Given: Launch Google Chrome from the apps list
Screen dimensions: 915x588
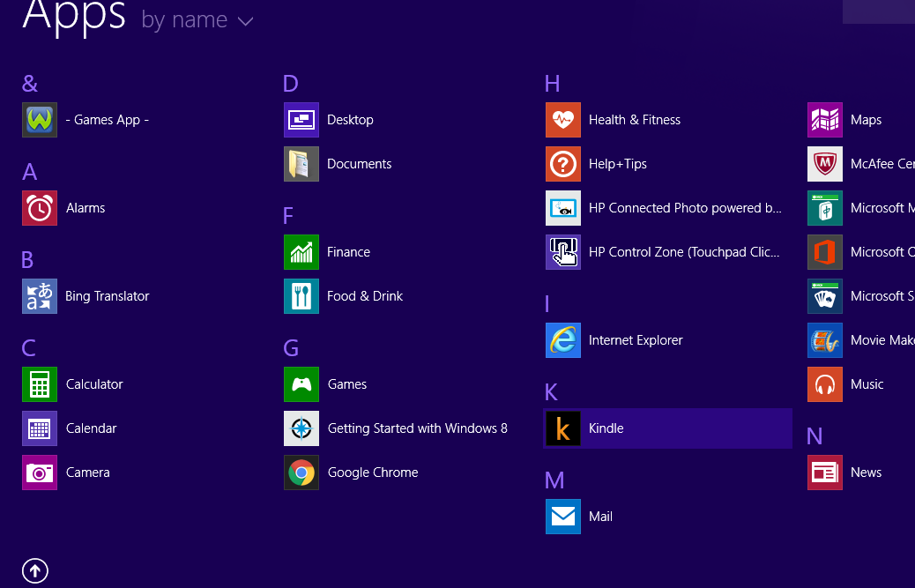Looking at the screenshot, I should 301,473.
